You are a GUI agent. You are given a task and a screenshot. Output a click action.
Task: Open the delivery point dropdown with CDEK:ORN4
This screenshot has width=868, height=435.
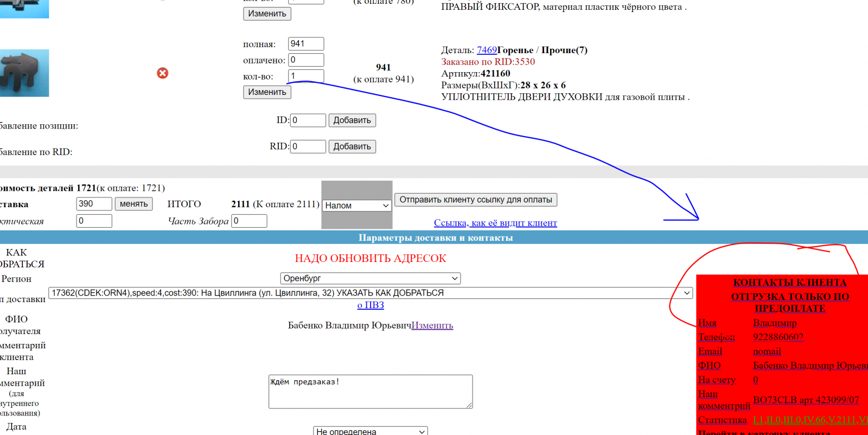click(370, 293)
